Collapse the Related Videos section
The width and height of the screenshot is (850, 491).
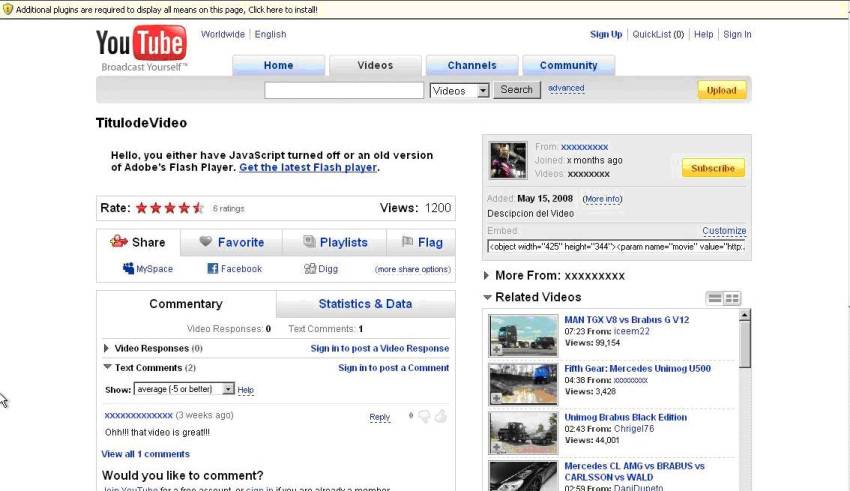pos(487,297)
